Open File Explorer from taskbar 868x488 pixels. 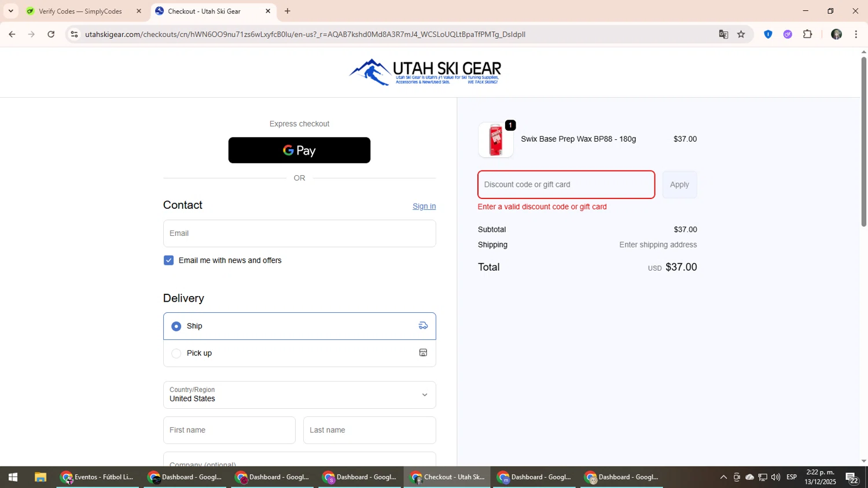[40, 477]
